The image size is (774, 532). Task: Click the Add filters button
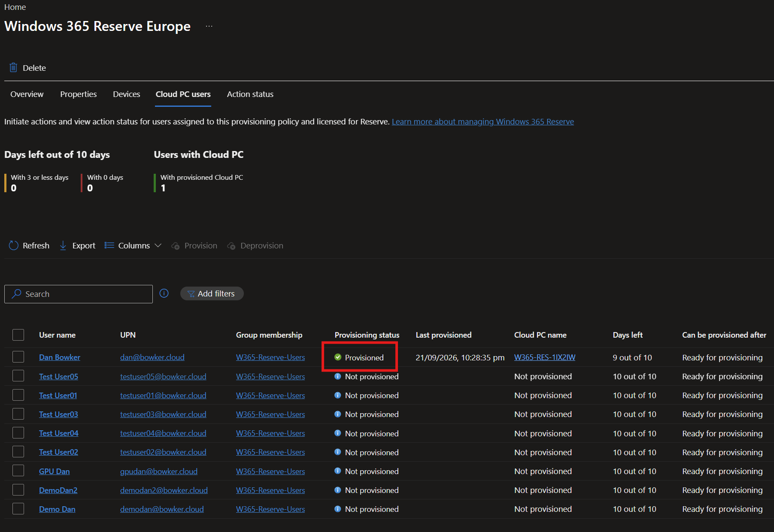(212, 293)
